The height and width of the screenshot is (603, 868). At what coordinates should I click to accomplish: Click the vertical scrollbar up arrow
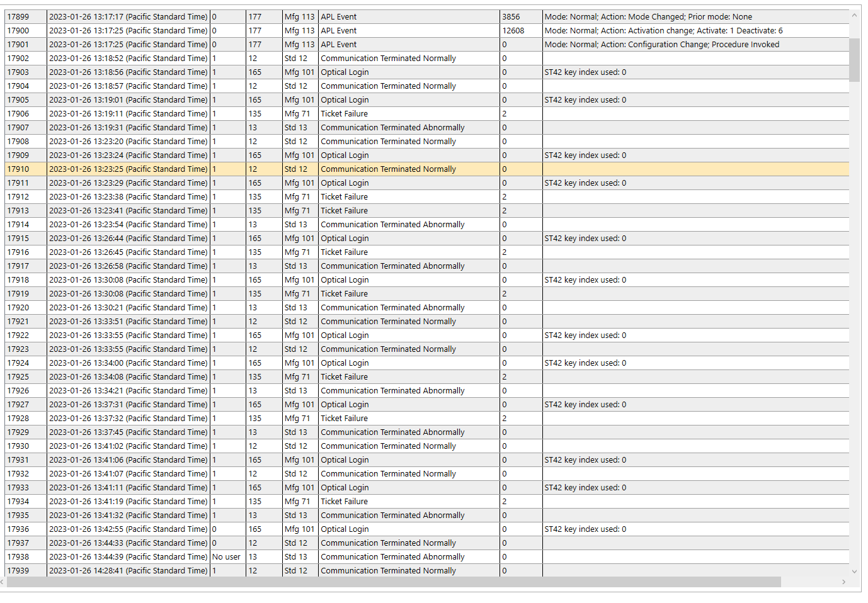(x=854, y=16)
